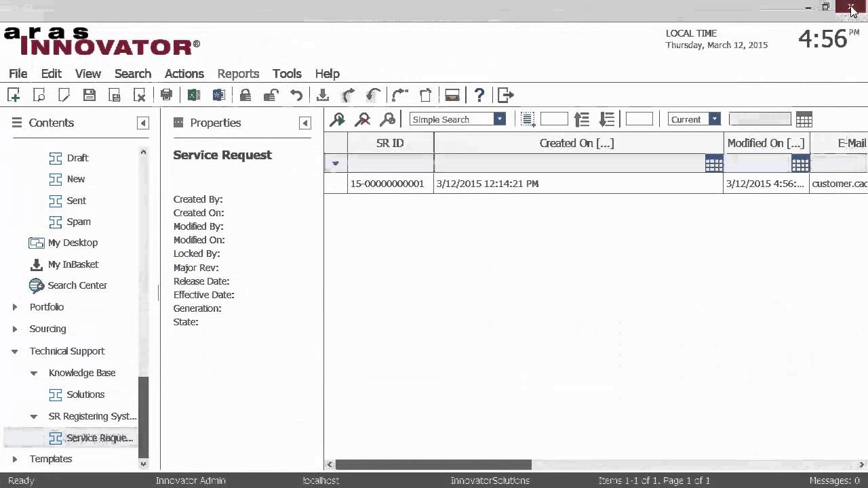Export to Word using toolbar icon

tap(218, 96)
